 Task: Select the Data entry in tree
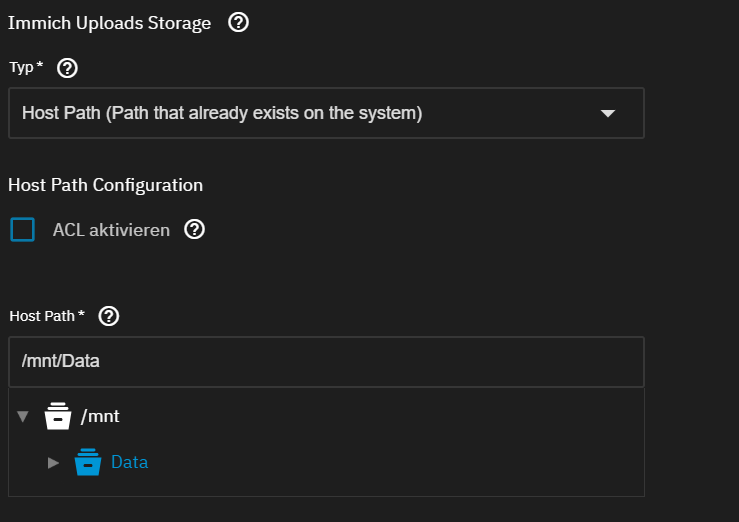click(129, 463)
